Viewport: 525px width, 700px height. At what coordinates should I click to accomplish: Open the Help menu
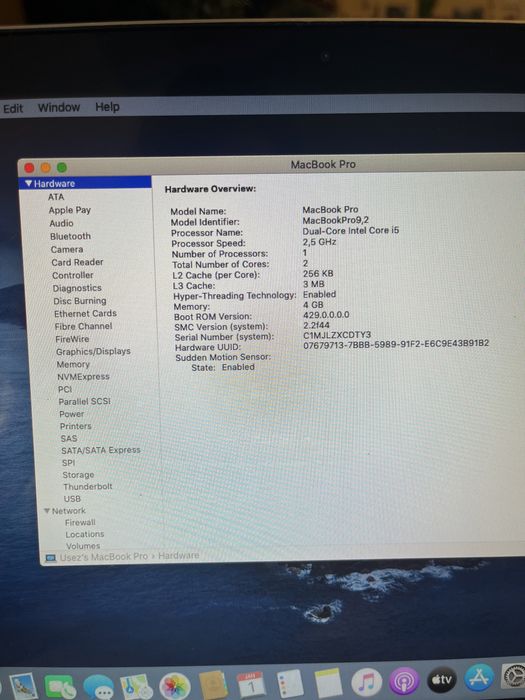107,107
